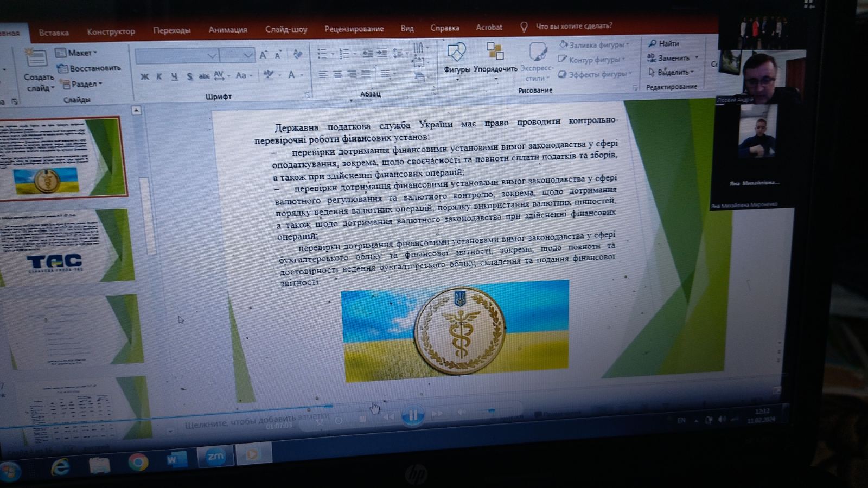Image resolution: width=868 pixels, height=488 pixels.
Task: Open Эффекты фигуры shape effects
Action: pyautogui.click(x=595, y=74)
